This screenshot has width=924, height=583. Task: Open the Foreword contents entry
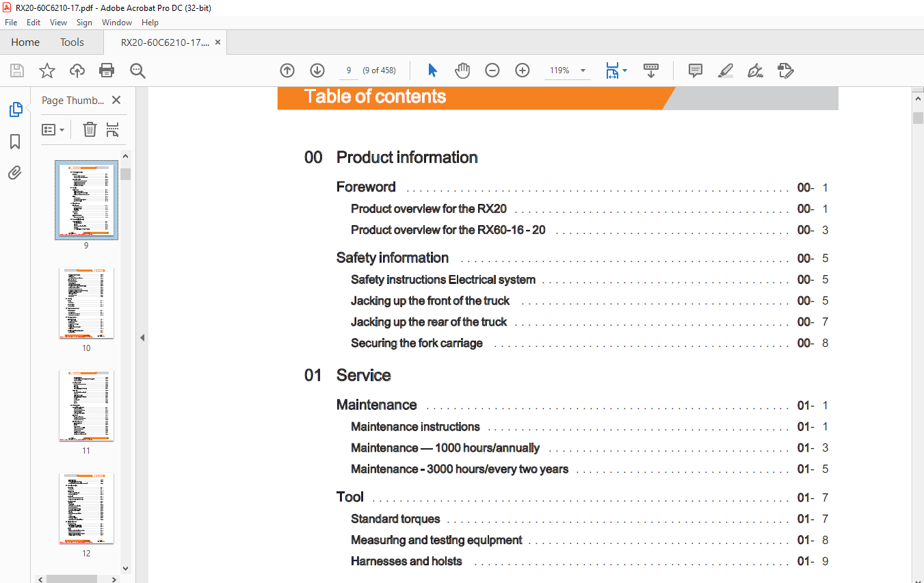366,187
